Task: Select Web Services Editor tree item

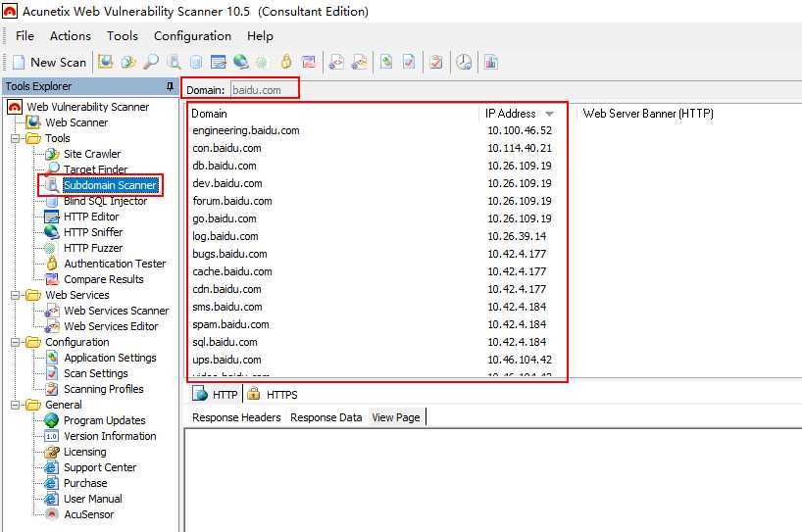Action: [x=111, y=326]
